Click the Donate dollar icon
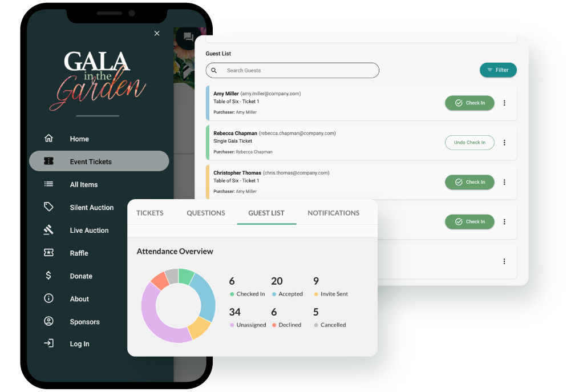571x392 pixels. (x=48, y=276)
